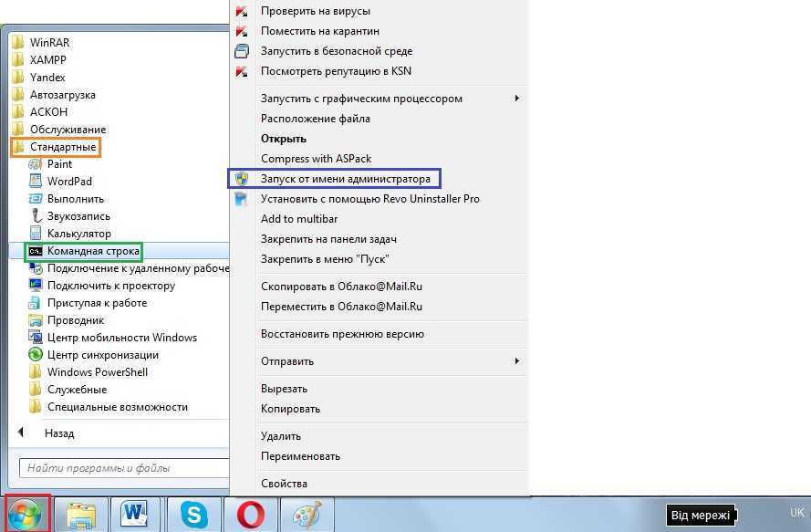Click the Windows Start orb button

click(x=26, y=515)
